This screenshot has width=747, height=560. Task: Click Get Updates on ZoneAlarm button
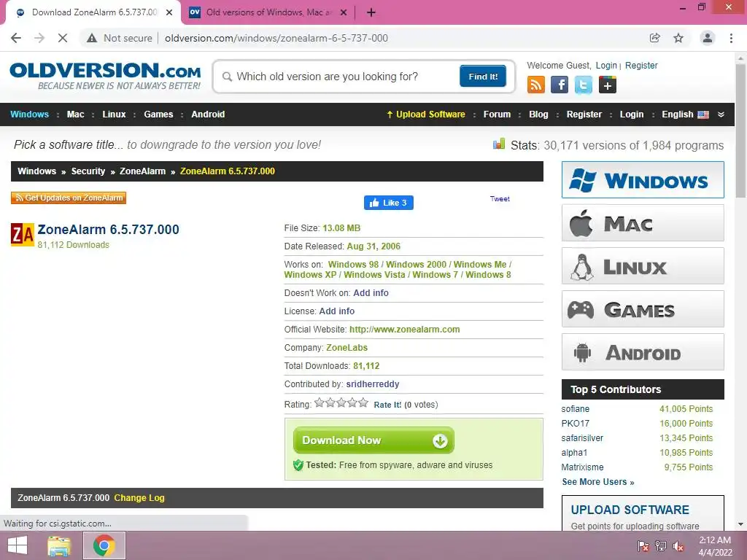coord(69,198)
